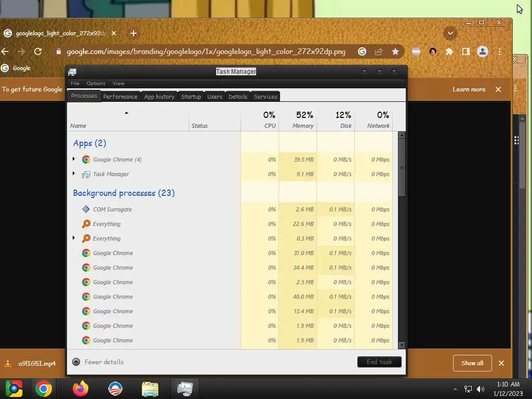Show hidden system tray icons

(455, 389)
